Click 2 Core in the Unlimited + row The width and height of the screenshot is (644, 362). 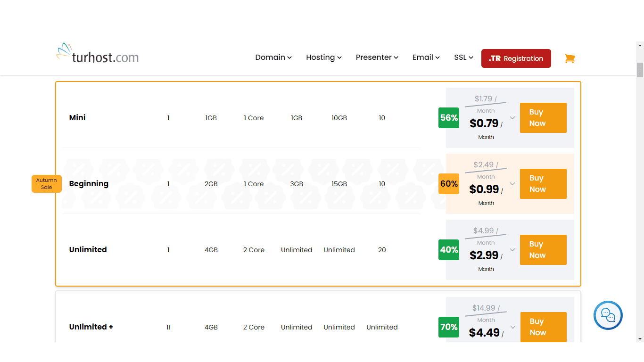[254, 327]
